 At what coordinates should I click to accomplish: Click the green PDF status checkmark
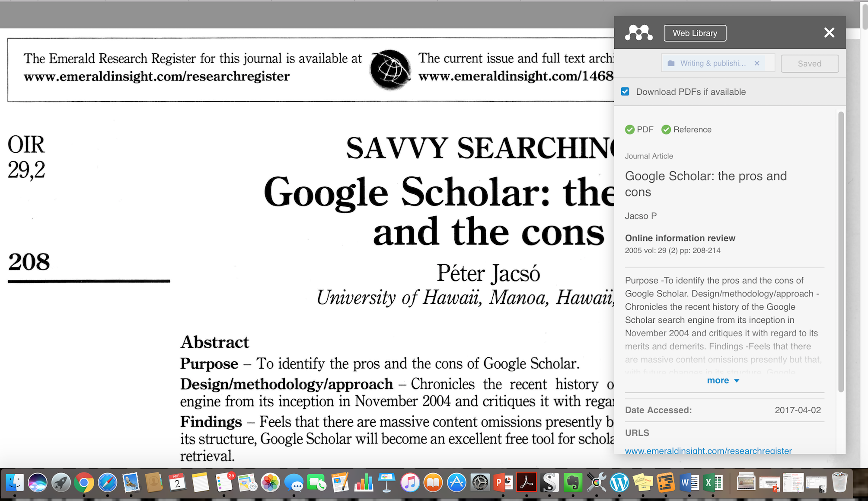tap(630, 129)
